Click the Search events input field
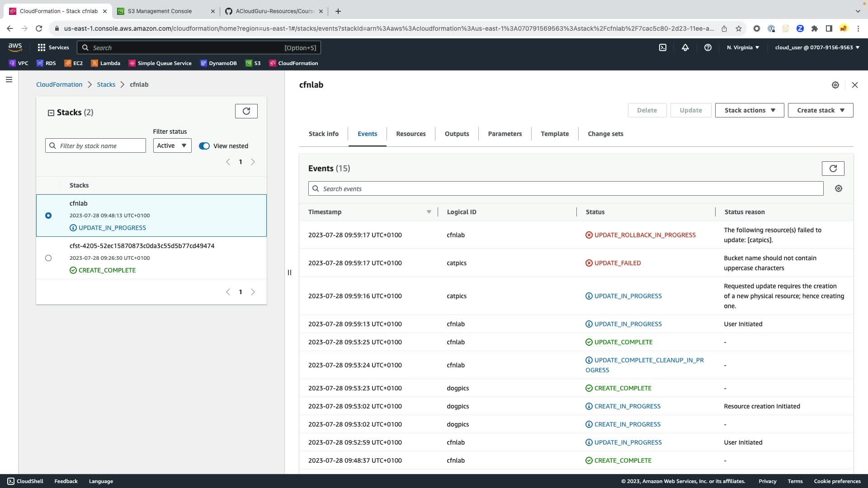Screen dimensions: 868x488 (565, 189)
